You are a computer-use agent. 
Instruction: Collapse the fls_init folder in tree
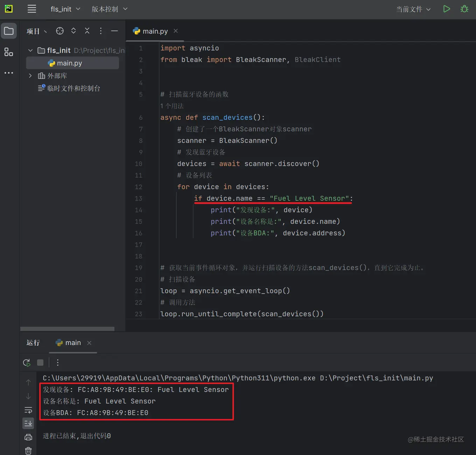(30, 50)
